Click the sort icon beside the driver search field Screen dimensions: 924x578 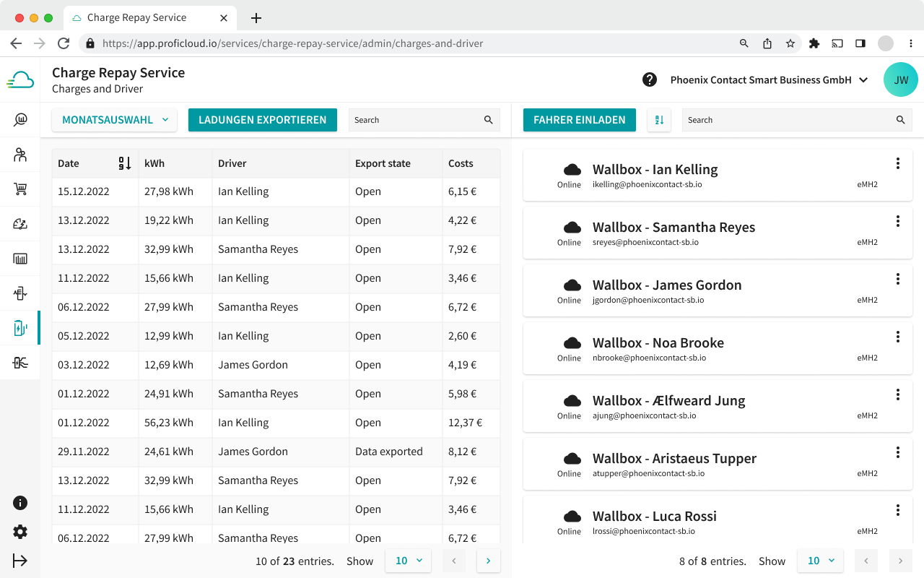pos(659,119)
